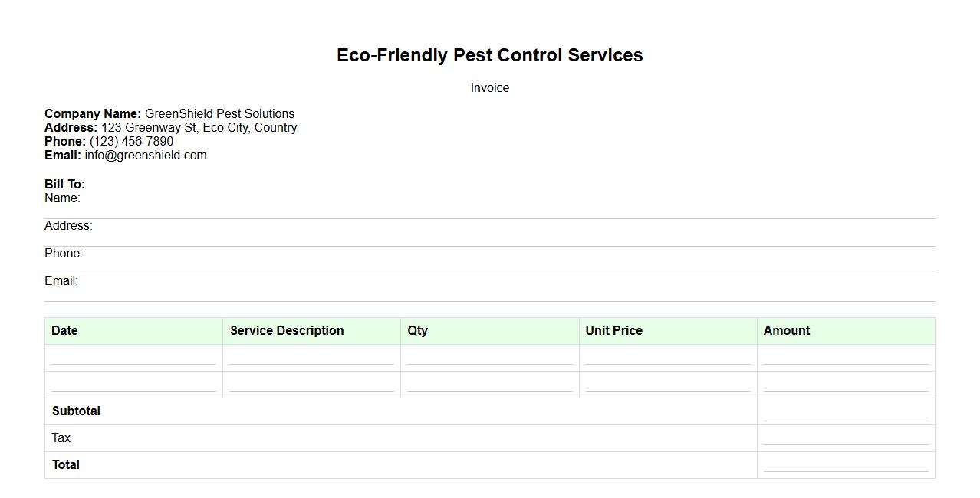
Task: Click first row Service Description field
Action: pos(311,358)
